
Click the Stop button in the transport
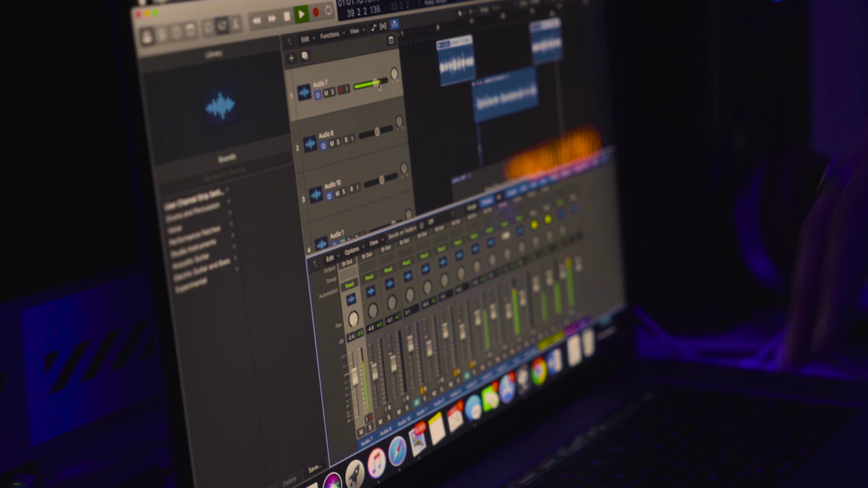[x=287, y=17]
